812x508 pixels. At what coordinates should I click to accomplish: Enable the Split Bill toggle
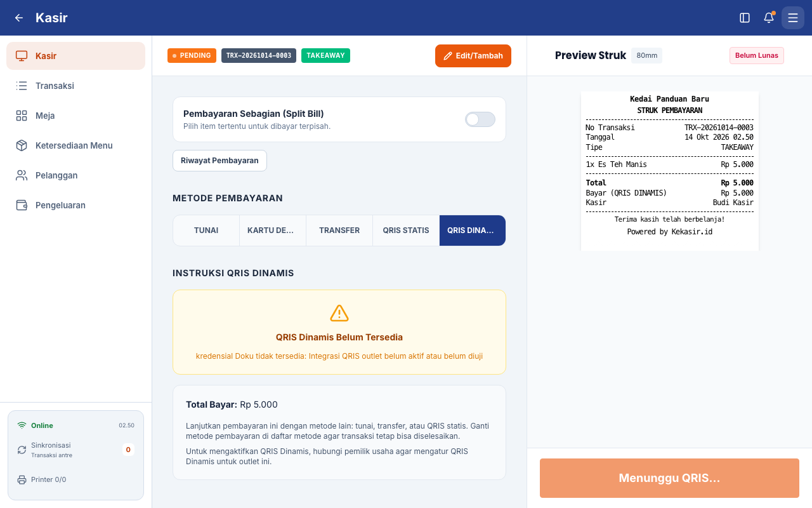480,119
